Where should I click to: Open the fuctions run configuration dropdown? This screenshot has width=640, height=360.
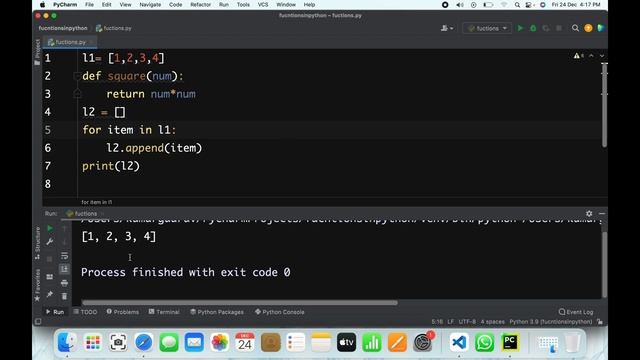click(487, 28)
